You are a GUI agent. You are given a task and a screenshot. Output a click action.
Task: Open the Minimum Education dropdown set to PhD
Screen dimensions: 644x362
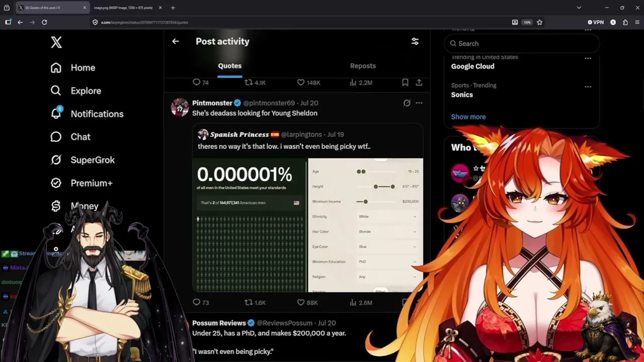pyautogui.click(x=387, y=262)
